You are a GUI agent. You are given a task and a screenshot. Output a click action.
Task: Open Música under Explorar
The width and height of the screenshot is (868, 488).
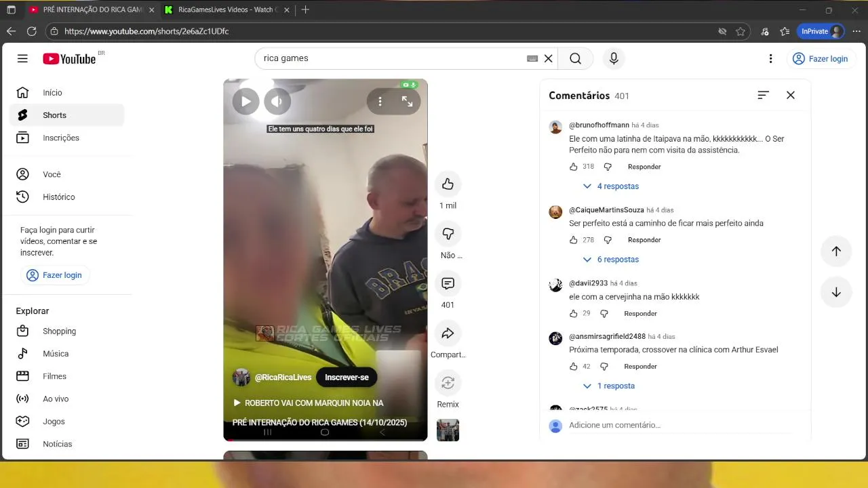[66, 353]
